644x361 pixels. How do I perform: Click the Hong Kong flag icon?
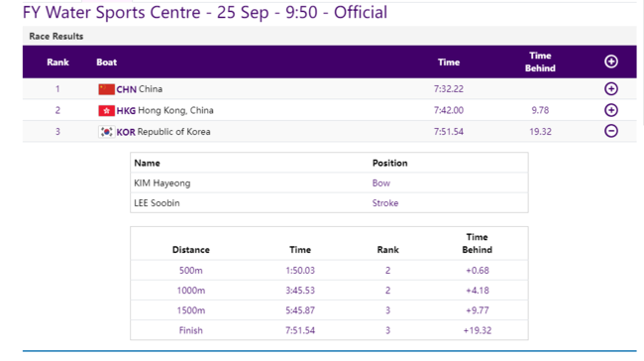106,111
